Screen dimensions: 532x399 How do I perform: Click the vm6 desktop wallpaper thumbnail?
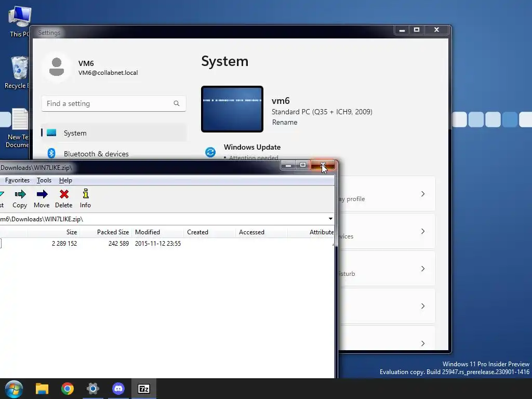pyautogui.click(x=232, y=109)
